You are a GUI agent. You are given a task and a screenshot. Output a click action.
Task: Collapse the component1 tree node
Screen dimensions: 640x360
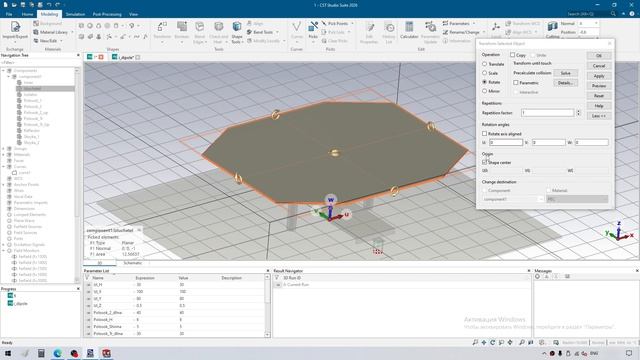9,76
